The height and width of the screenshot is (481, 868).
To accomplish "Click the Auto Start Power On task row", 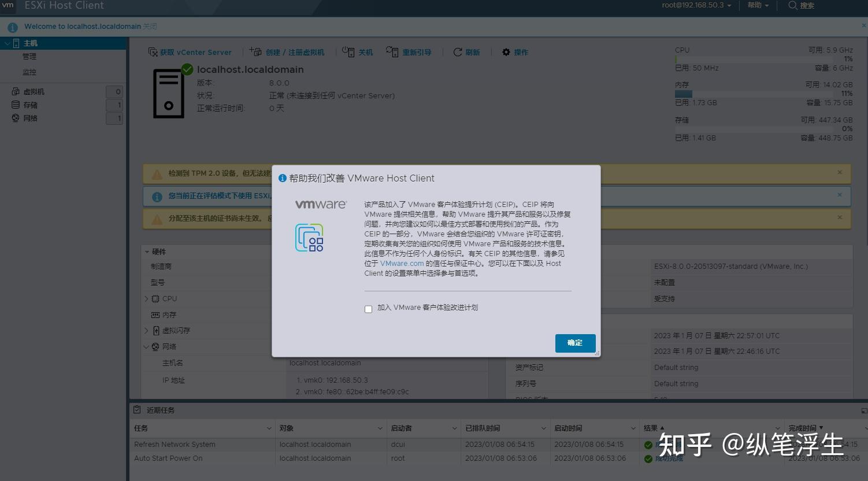I will [x=498, y=458].
